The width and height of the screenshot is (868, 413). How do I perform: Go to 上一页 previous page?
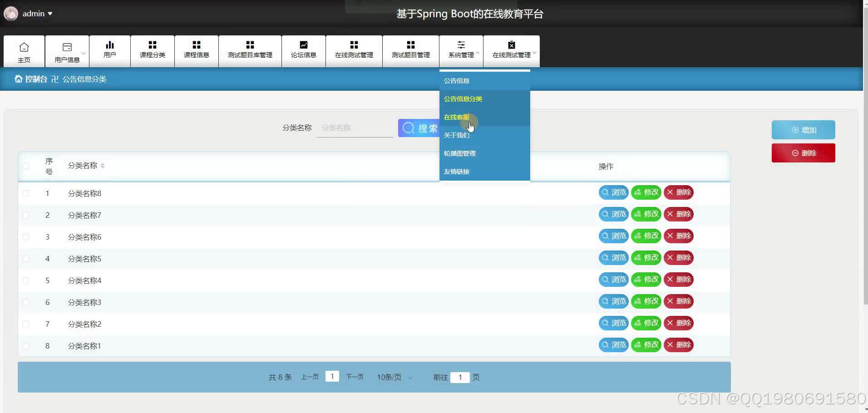click(x=310, y=377)
